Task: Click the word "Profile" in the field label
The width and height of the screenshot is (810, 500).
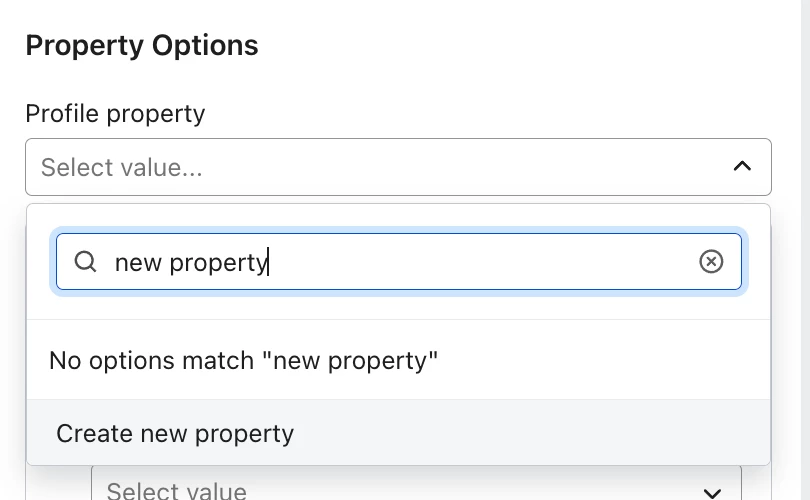Action: pos(61,113)
